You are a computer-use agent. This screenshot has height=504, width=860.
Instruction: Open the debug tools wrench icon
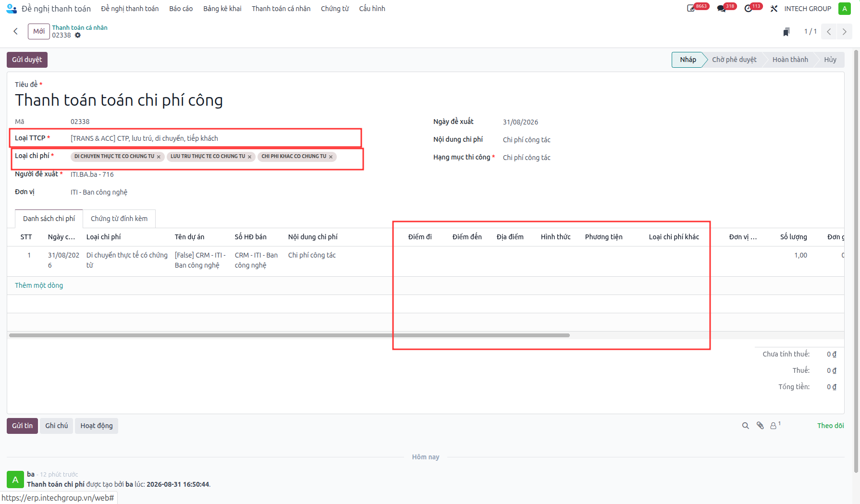pos(774,9)
